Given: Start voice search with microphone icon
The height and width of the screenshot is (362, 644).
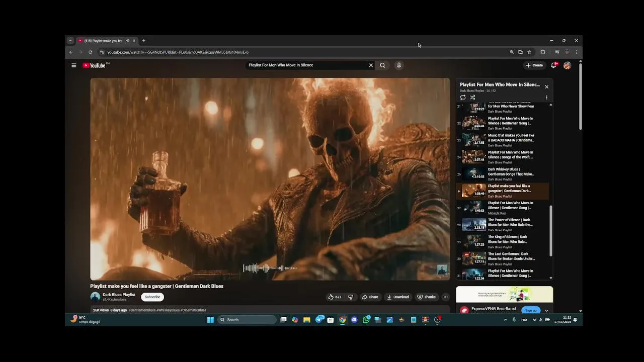Looking at the screenshot, I should 398,65.
